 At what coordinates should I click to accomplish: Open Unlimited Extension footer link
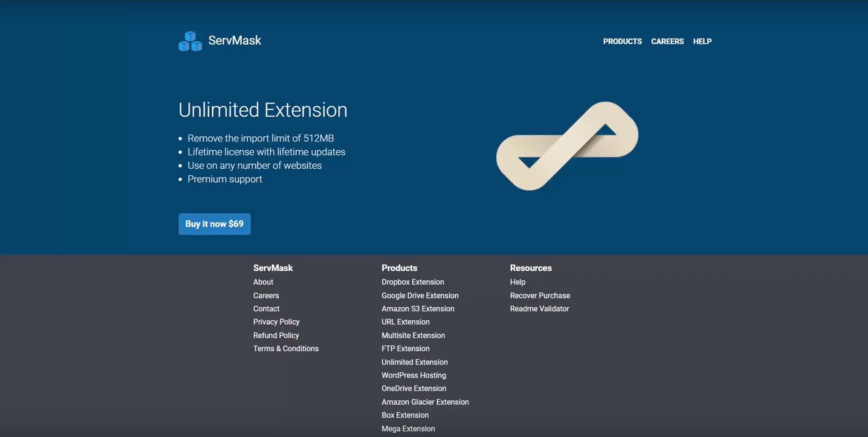[415, 362]
